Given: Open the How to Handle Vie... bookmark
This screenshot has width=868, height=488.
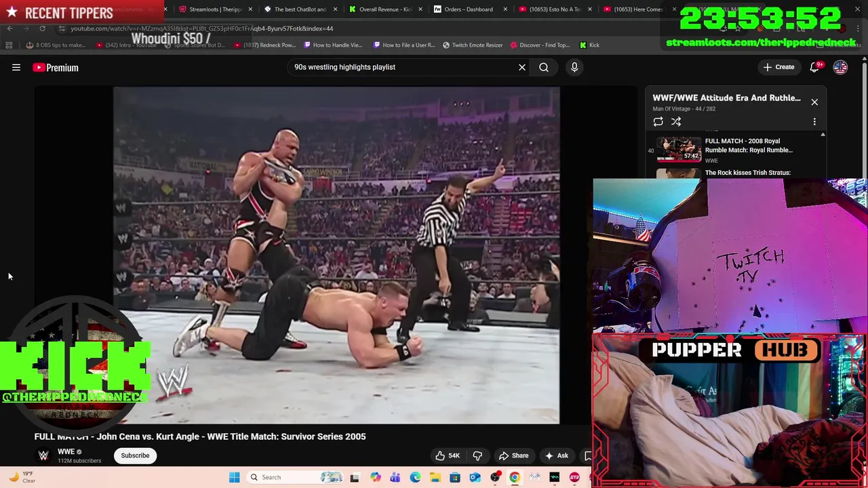Looking at the screenshot, I should (333, 45).
